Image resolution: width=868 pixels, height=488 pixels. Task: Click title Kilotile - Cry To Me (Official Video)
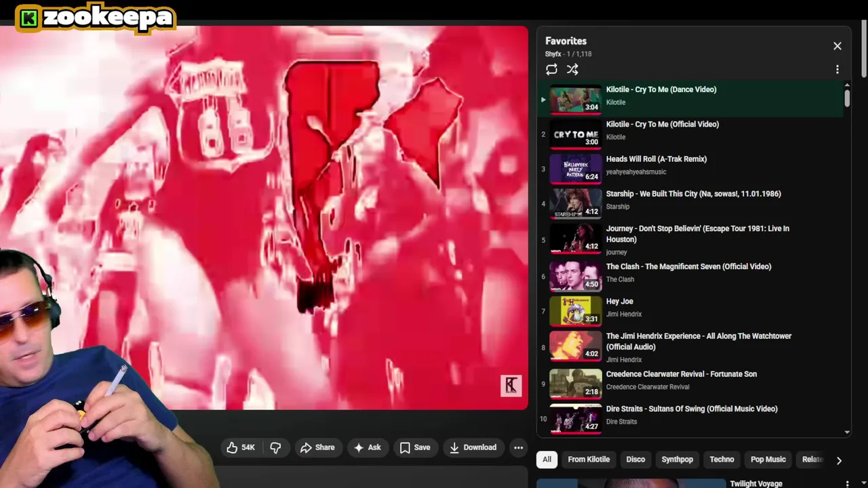(x=662, y=124)
